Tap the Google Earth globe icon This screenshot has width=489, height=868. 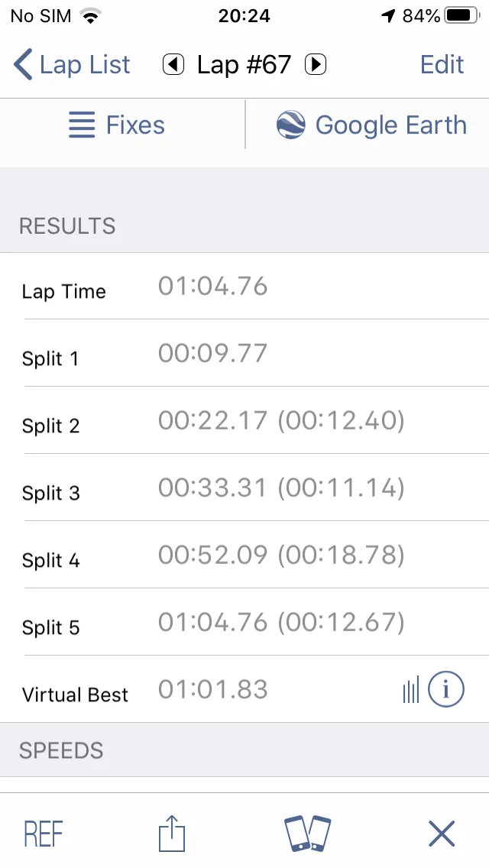pyautogui.click(x=291, y=125)
